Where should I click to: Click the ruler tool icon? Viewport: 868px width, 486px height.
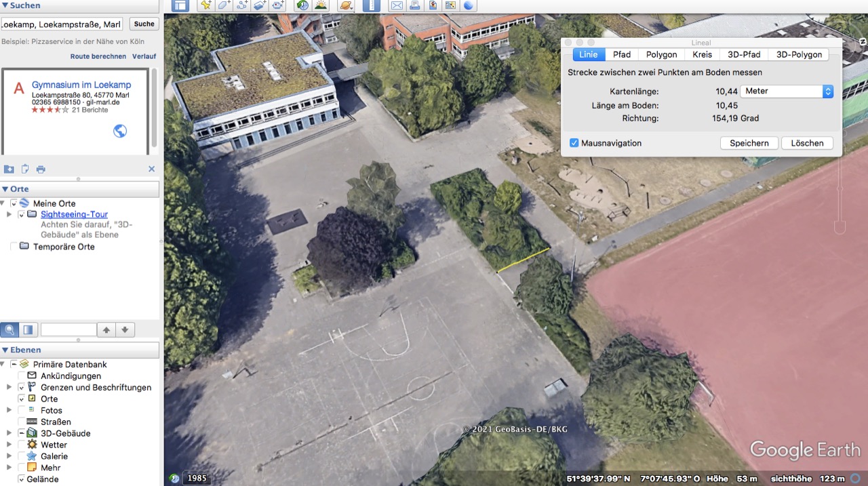pos(372,5)
